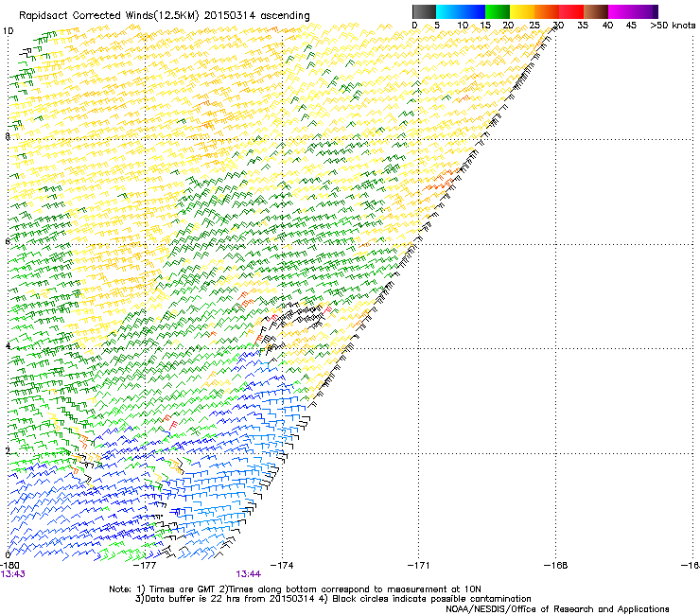Click the gray 0-5 knots legend swatch
700x615 pixels.
coord(424,11)
